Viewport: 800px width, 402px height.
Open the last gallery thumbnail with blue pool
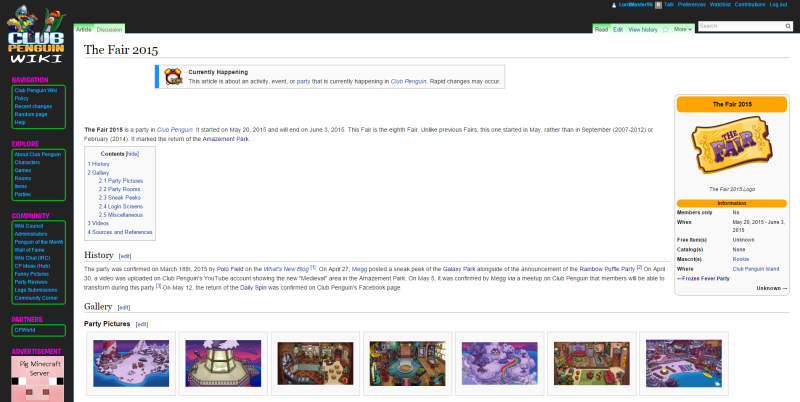[x=684, y=363]
